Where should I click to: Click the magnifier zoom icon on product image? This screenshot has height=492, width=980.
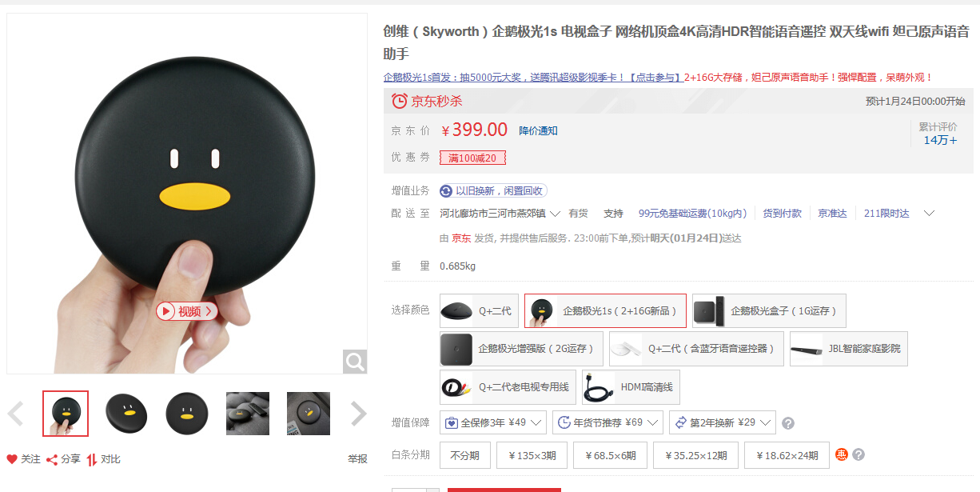[355, 362]
